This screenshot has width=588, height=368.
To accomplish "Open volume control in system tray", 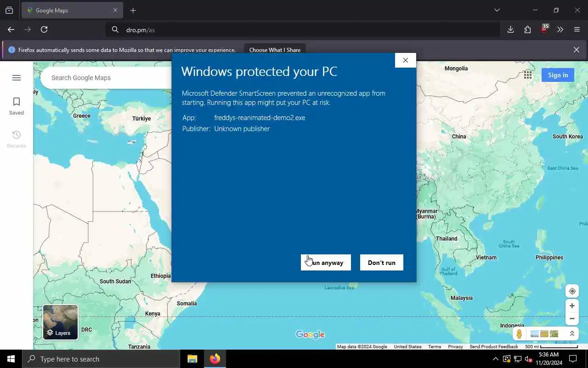I will coord(528,359).
